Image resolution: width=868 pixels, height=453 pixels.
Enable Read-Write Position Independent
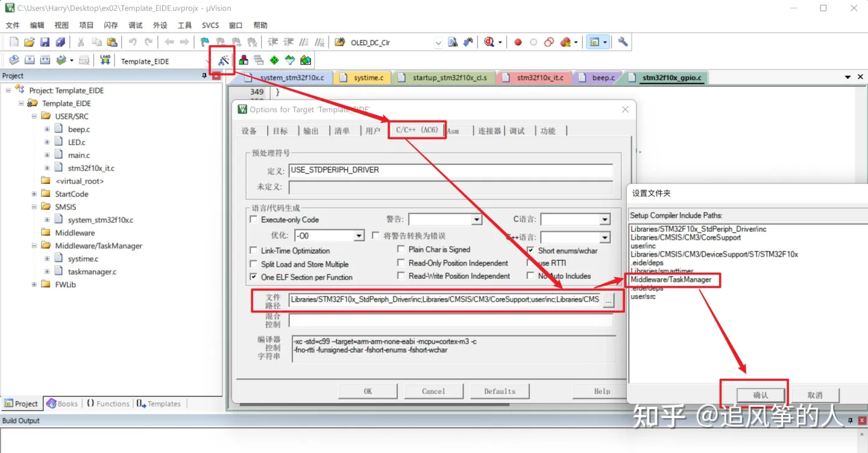(401, 276)
